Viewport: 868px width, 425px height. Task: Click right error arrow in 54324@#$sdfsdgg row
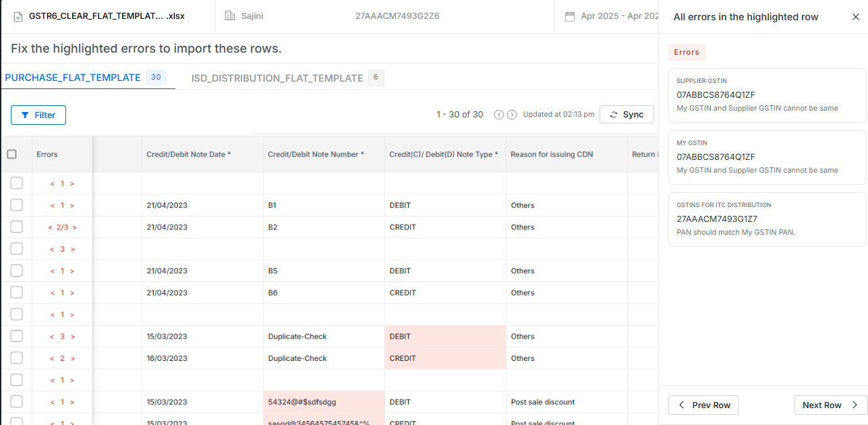71,402
